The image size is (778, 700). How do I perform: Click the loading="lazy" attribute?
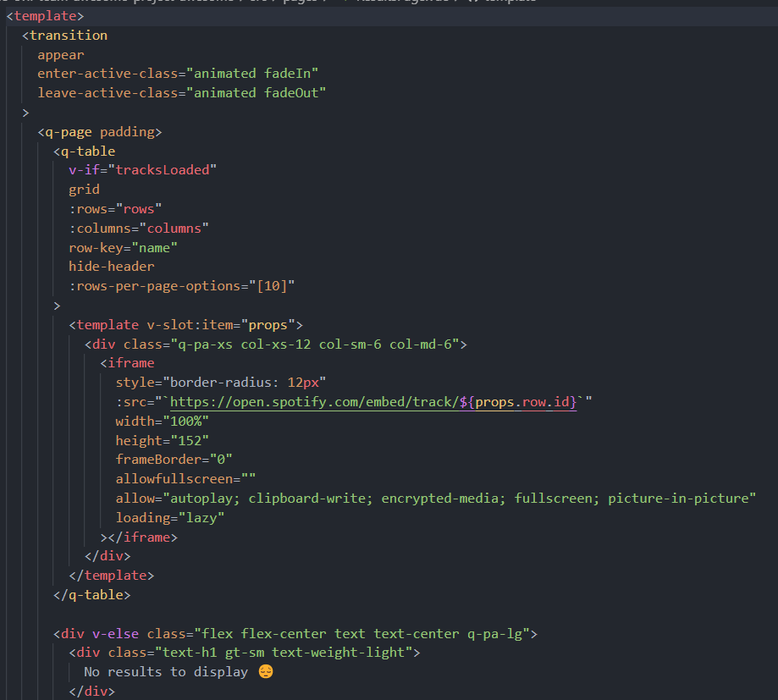pyautogui.click(x=169, y=517)
